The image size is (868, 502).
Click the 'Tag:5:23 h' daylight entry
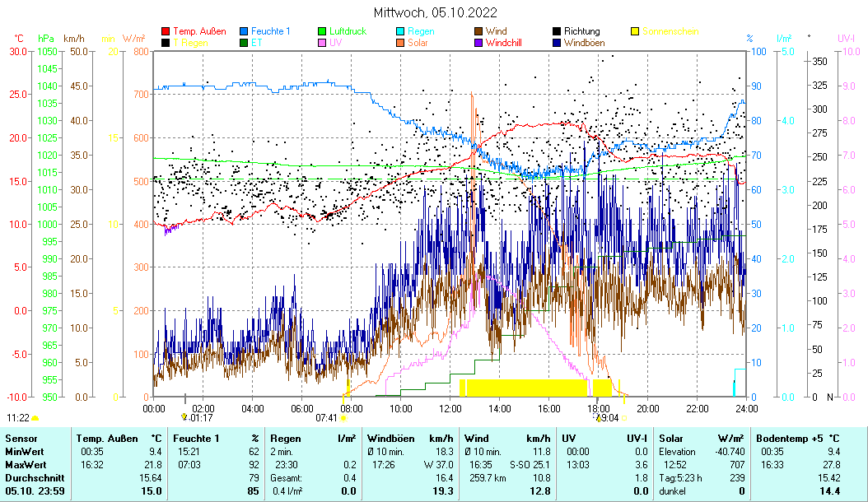[x=680, y=477]
